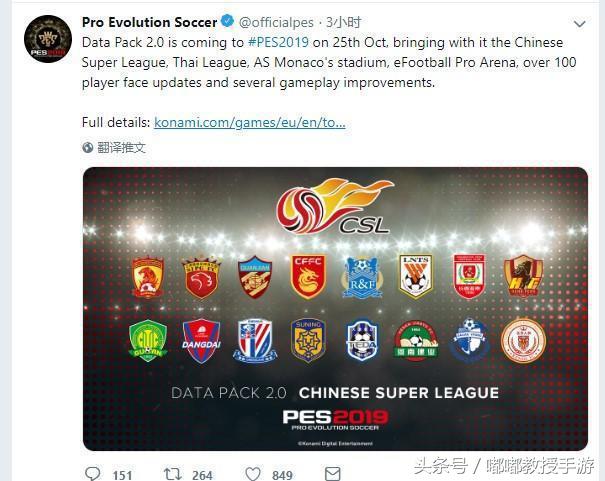Screen dimensions: 605x481
Task: Click the @officialpes handle
Action: (x=276, y=22)
